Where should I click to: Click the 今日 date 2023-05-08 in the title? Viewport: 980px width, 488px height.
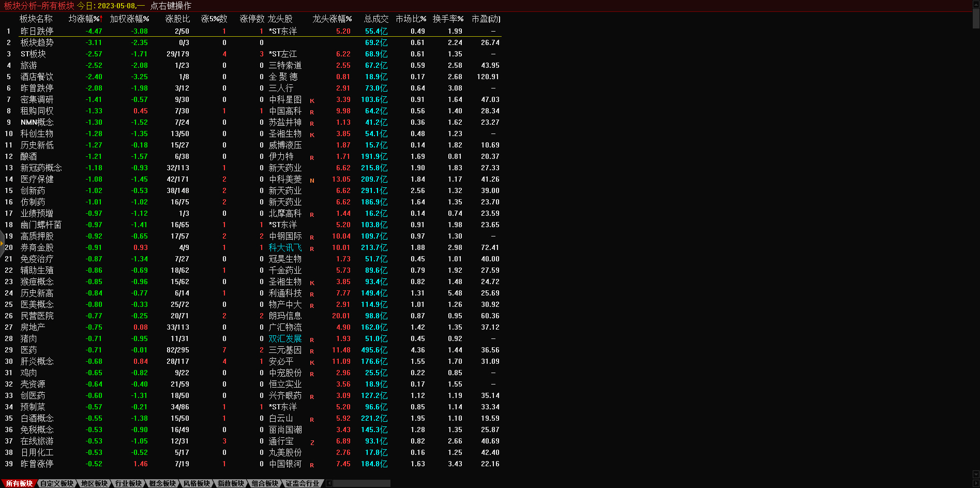117,6
